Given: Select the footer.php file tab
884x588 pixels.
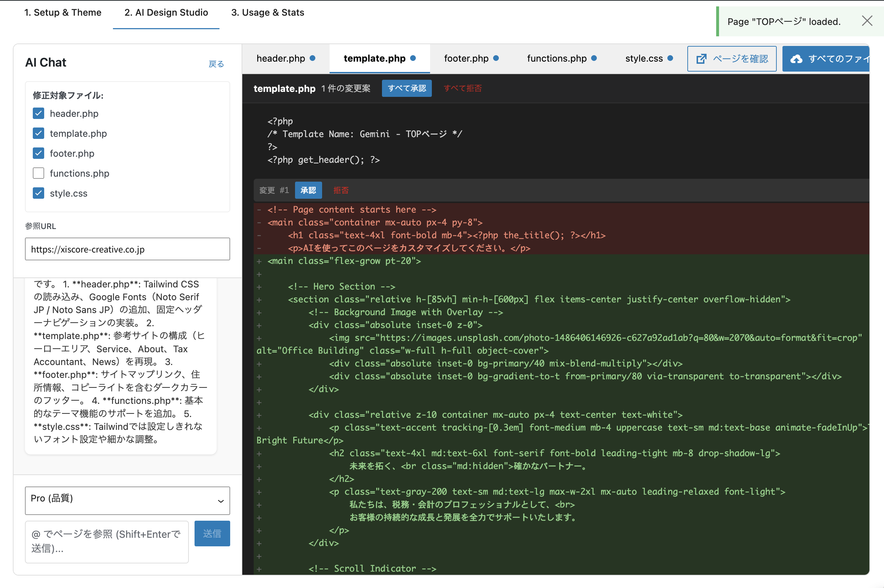Looking at the screenshot, I should coord(466,58).
